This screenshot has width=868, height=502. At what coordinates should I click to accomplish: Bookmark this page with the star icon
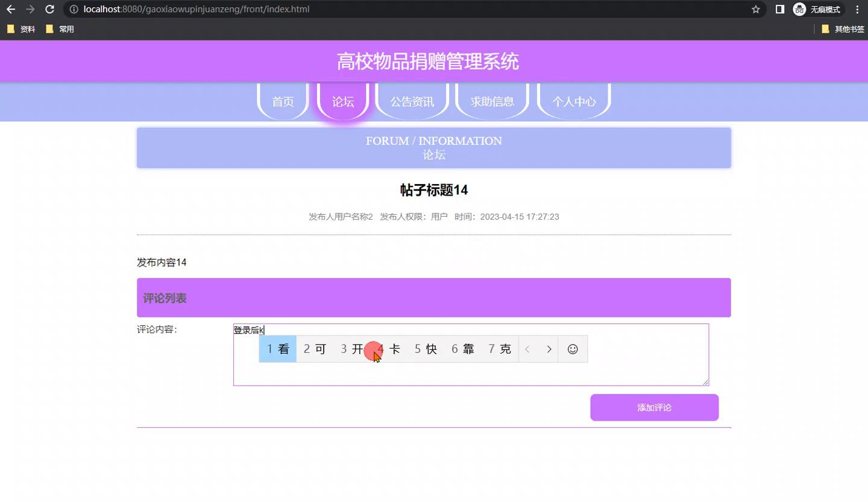tap(756, 10)
